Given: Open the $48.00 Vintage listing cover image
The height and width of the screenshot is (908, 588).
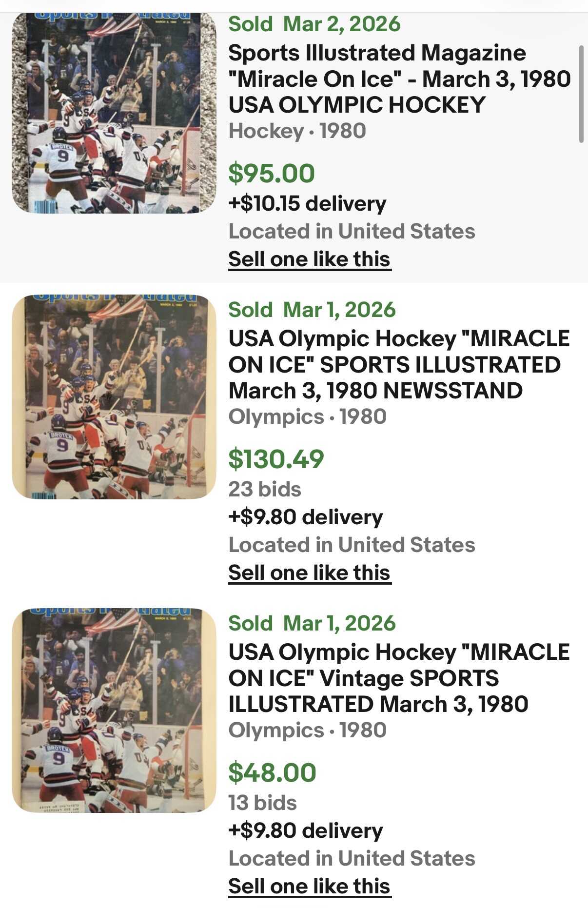Looking at the screenshot, I should [x=114, y=710].
